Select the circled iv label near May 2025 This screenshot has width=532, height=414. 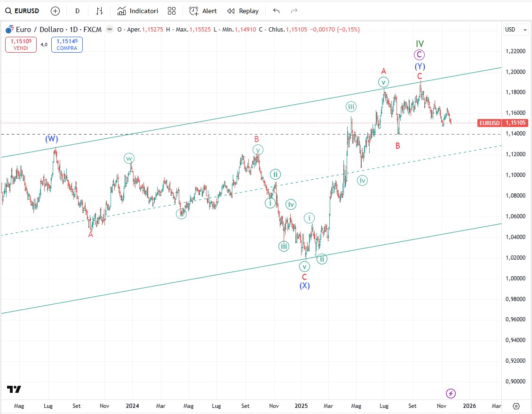[362, 181]
